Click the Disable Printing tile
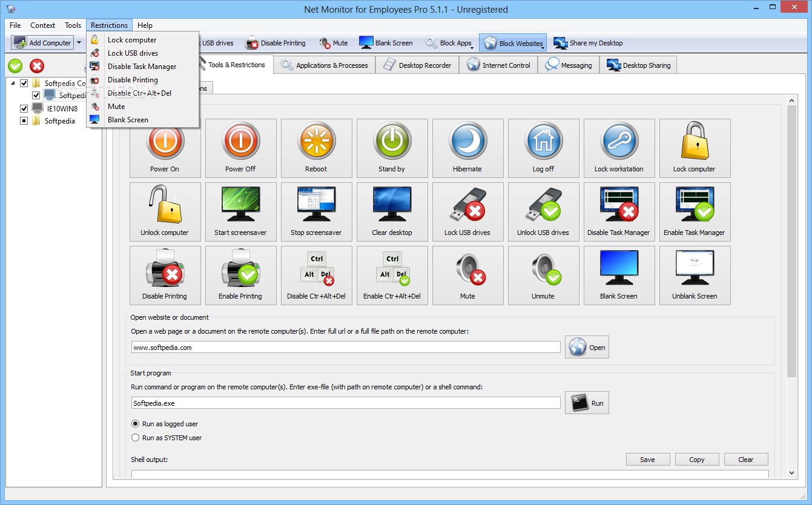Image resolution: width=812 pixels, height=505 pixels. [165, 275]
